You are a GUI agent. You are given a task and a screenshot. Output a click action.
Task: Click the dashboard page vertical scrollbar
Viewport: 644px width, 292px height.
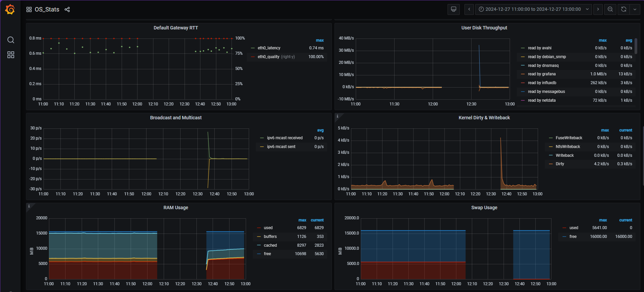[643, 155]
